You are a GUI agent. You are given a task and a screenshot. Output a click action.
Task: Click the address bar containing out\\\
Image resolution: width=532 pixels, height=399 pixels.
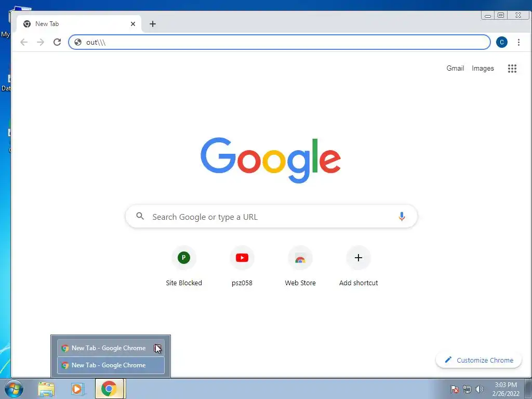click(x=279, y=42)
